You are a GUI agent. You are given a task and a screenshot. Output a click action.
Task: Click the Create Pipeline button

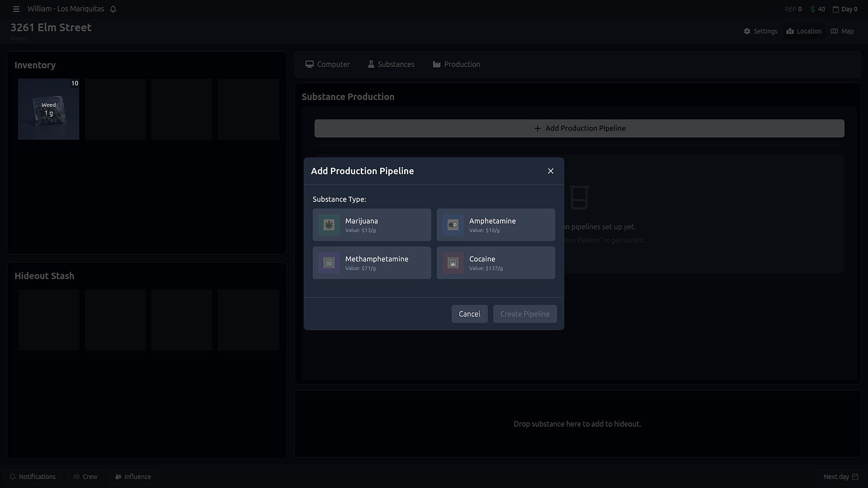pyautogui.click(x=524, y=314)
